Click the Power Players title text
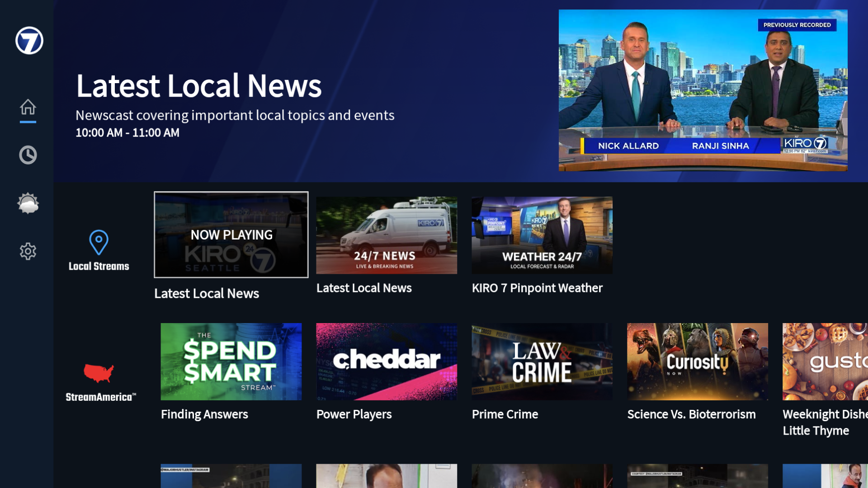The height and width of the screenshot is (488, 868). pos(354,414)
